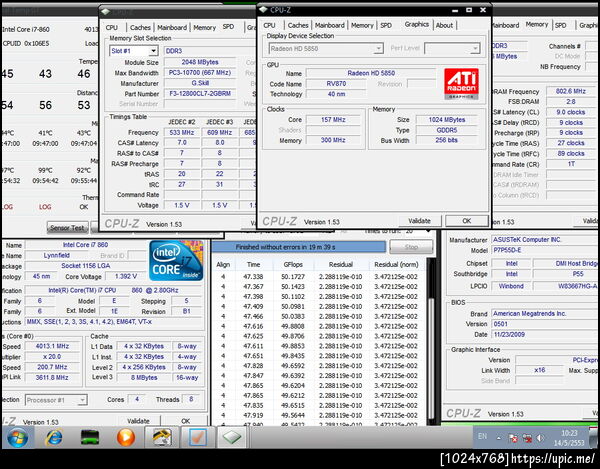
Task: Switch to the yellow-striped benchmark taskbar app
Action: [162, 437]
